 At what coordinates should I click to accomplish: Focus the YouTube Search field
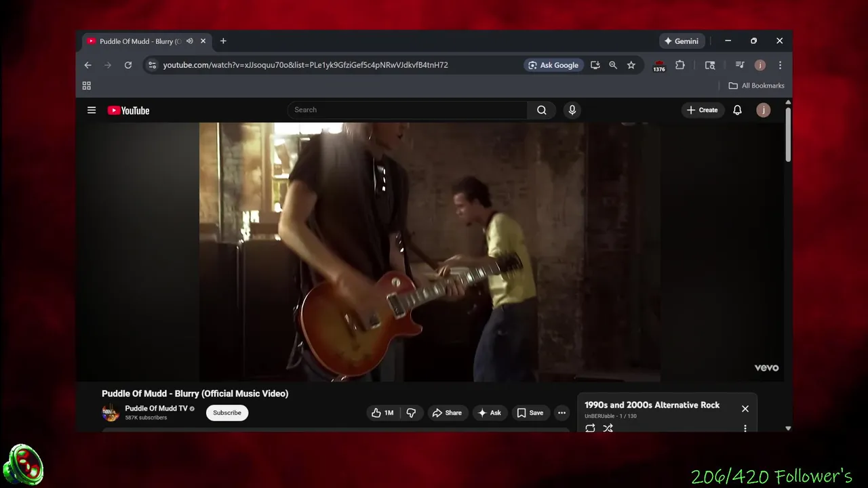pyautogui.click(x=407, y=110)
